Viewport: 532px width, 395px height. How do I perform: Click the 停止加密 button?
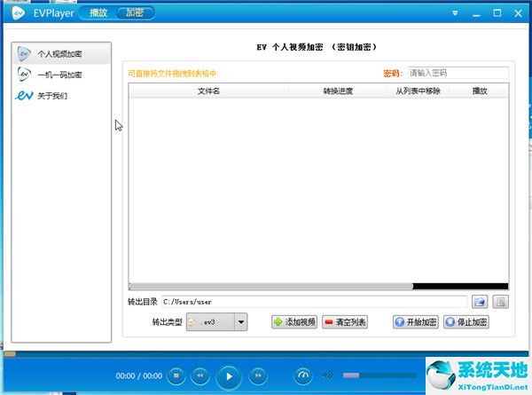coord(466,322)
